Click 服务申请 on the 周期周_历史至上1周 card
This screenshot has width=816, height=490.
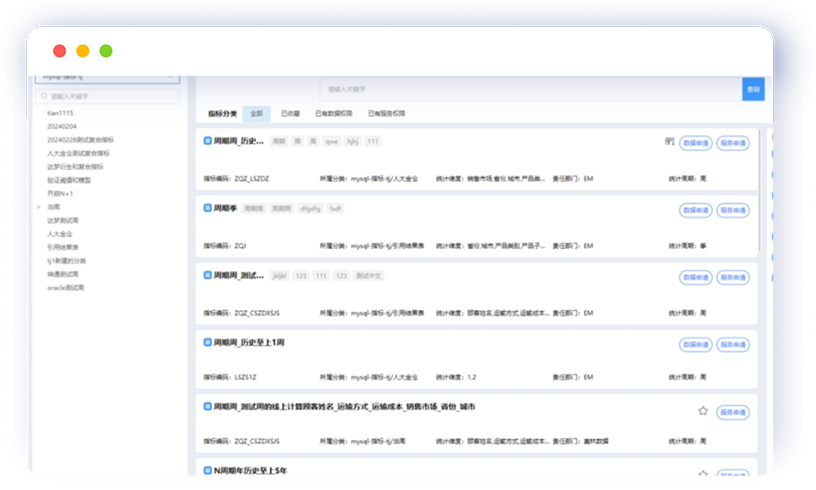[x=732, y=344]
